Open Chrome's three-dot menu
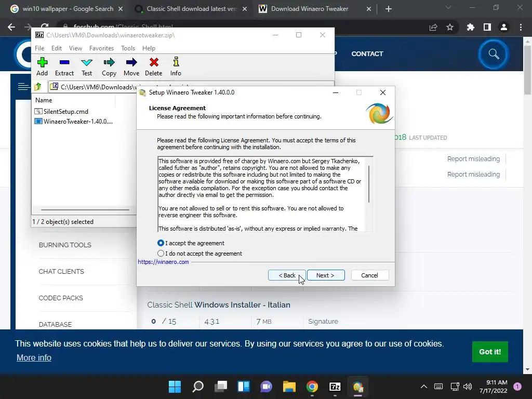The width and height of the screenshot is (532, 399). coord(521,27)
